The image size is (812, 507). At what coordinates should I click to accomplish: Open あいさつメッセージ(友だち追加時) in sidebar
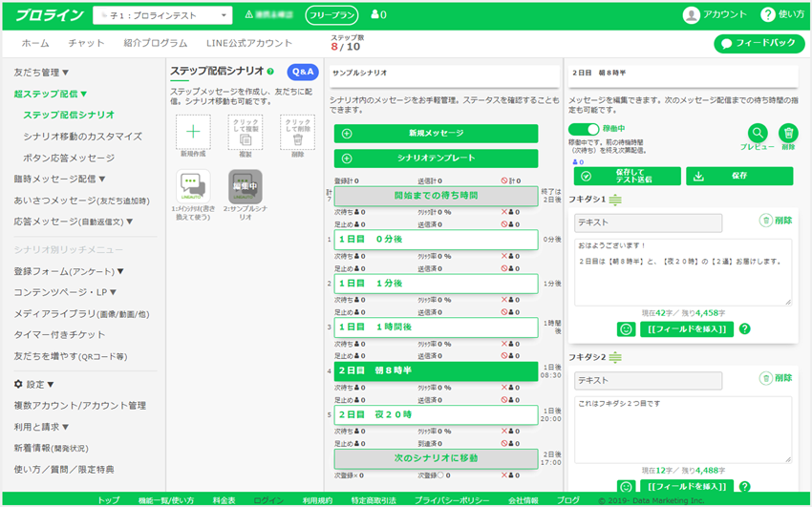(82, 201)
